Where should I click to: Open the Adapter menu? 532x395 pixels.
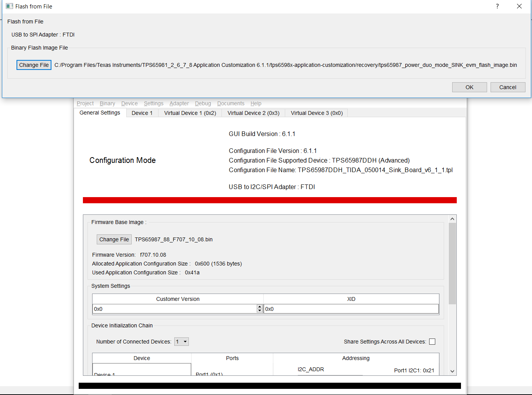(179, 103)
